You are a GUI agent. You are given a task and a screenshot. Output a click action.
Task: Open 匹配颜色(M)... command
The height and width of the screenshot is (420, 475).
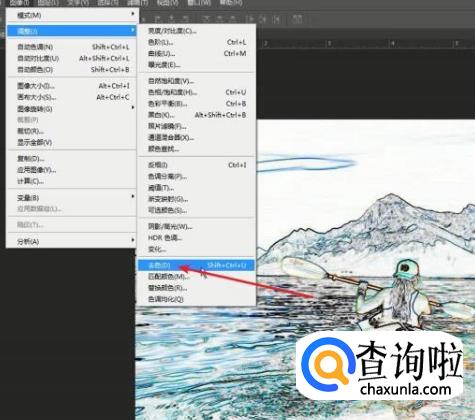pos(197,277)
